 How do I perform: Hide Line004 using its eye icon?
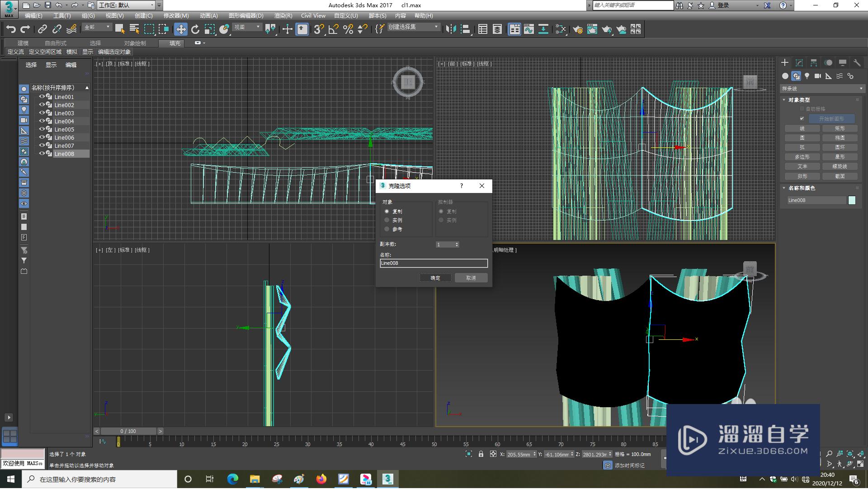pos(42,121)
